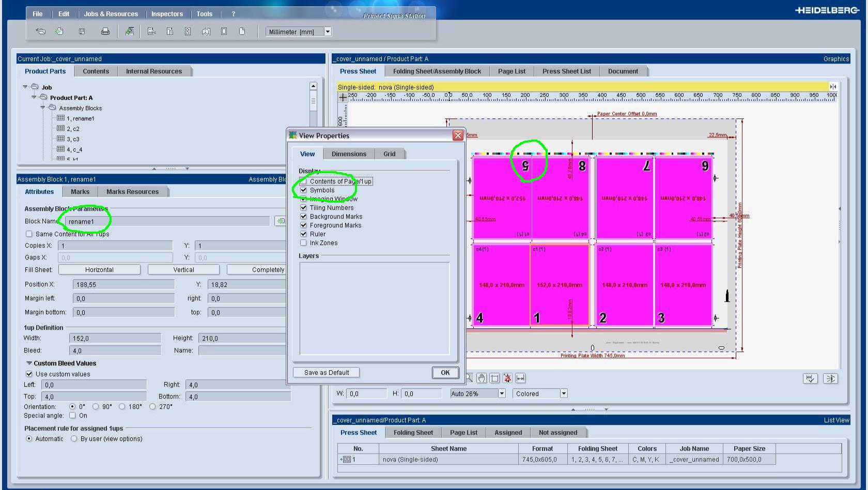This screenshot has height=490, width=868.
Task: Enable the Ink Zones checkbox
Action: click(x=303, y=243)
